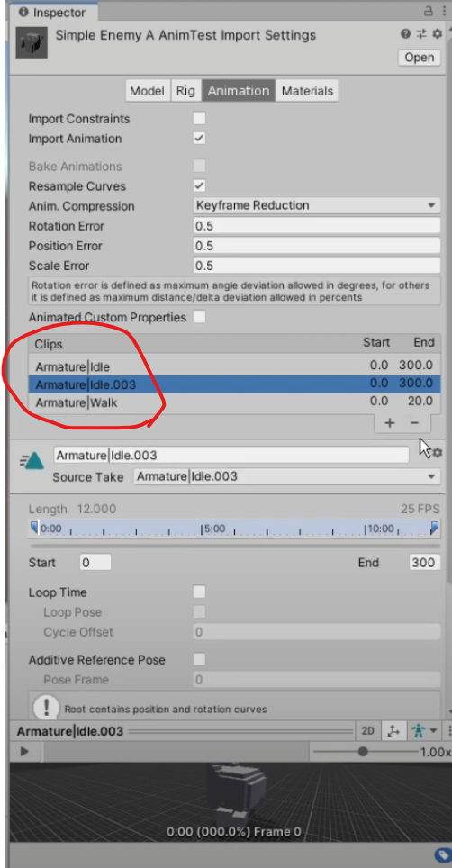Image resolution: width=452 pixels, height=868 pixels.
Task: Click the Length 12.000 text
Action: click(72, 509)
